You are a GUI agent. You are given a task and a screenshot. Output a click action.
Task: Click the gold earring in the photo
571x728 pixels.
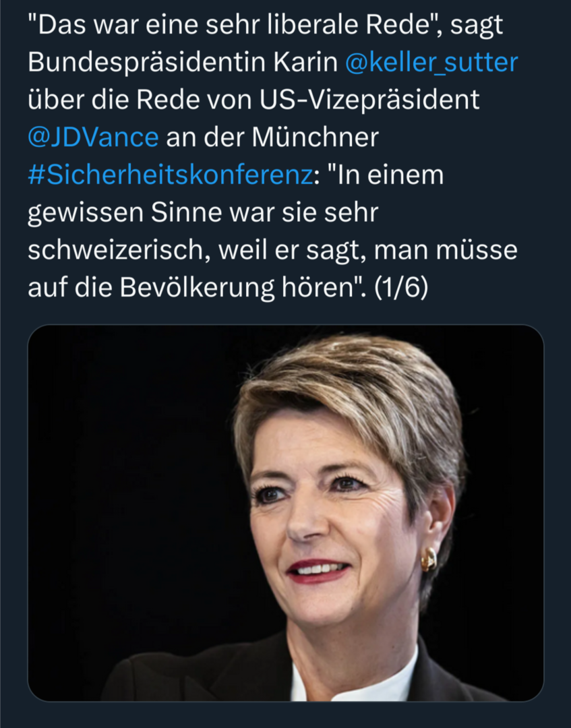point(428,558)
